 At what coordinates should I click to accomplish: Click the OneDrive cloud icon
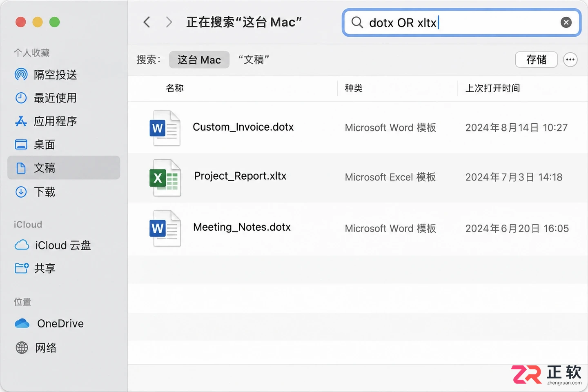(x=22, y=323)
